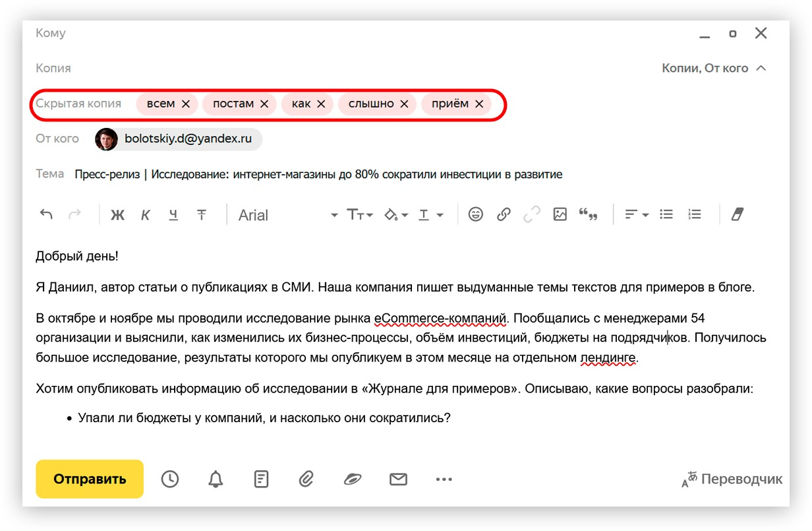Image resolution: width=812 pixels, height=531 pixels.
Task: Set a reminder with the bell icon
Action: click(x=216, y=480)
